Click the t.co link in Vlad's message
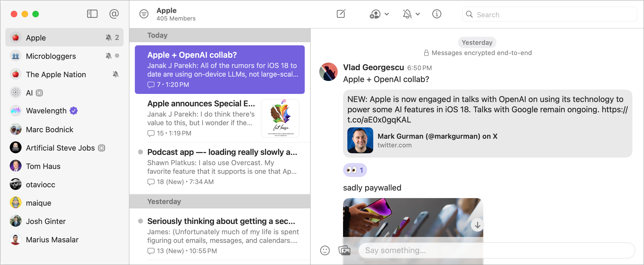 click(x=379, y=120)
